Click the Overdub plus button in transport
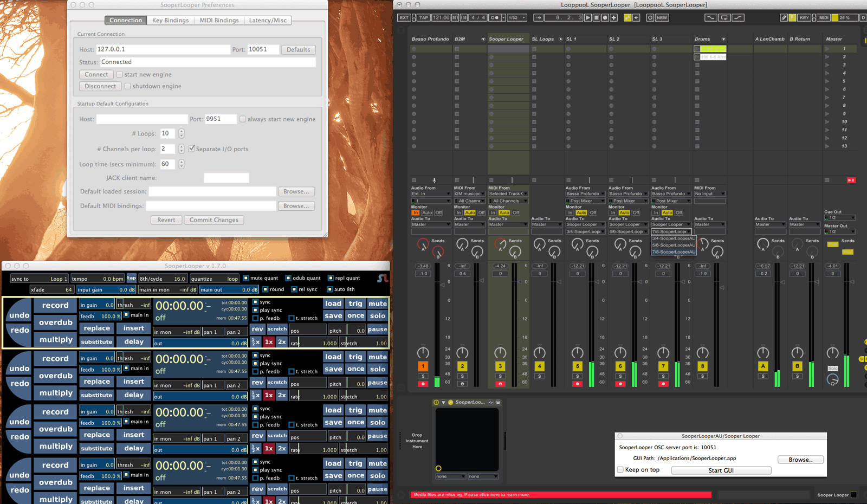This screenshot has width=867, height=504. tap(613, 17)
